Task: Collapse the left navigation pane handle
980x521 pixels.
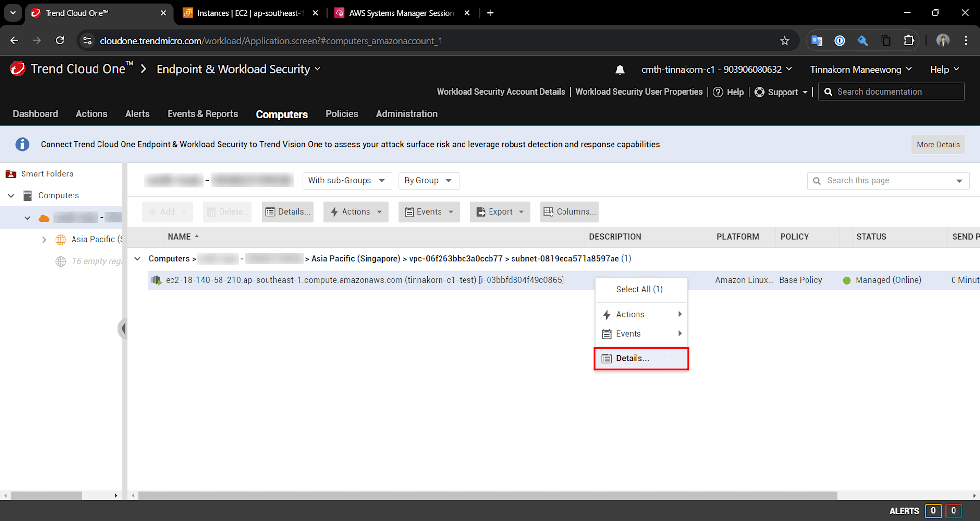Action: click(122, 328)
